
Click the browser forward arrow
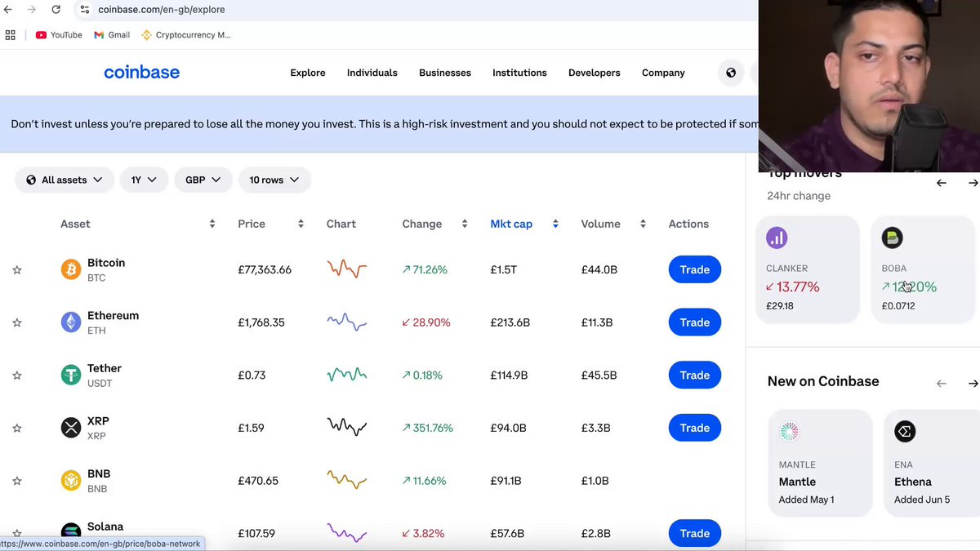31,10
